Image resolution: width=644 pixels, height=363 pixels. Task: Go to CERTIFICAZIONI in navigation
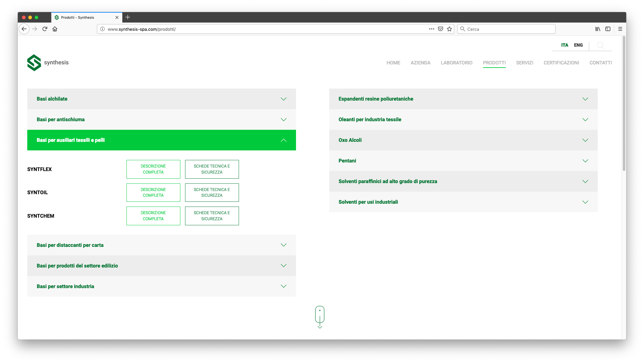561,63
